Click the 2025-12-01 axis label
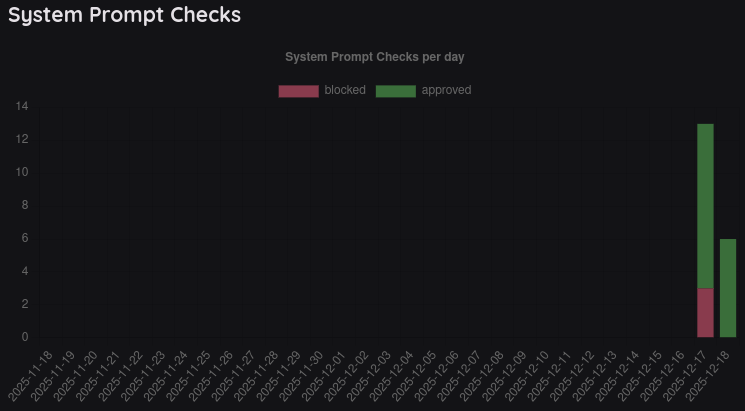 [326, 375]
